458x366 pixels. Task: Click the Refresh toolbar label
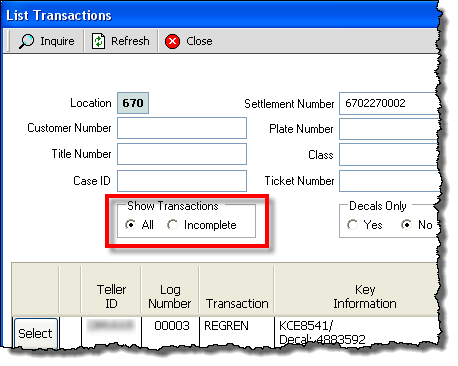coord(130,41)
